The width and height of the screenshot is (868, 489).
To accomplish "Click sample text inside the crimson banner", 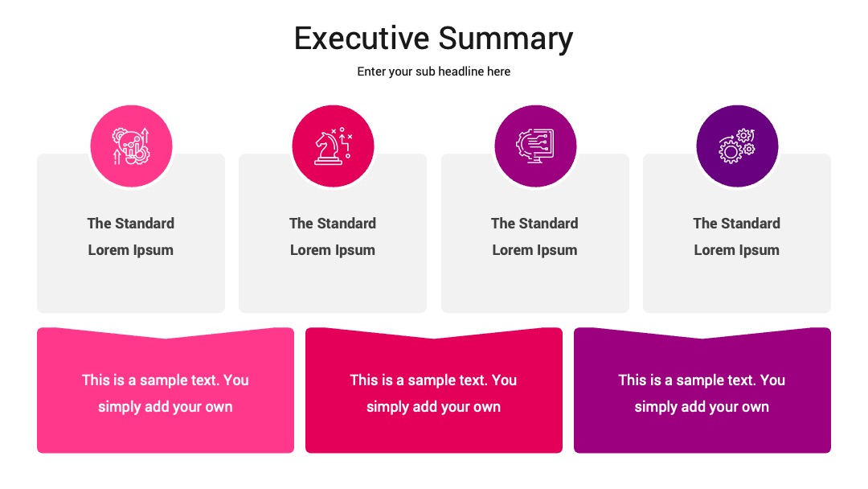I will pyautogui.click(x=433, y=393).
